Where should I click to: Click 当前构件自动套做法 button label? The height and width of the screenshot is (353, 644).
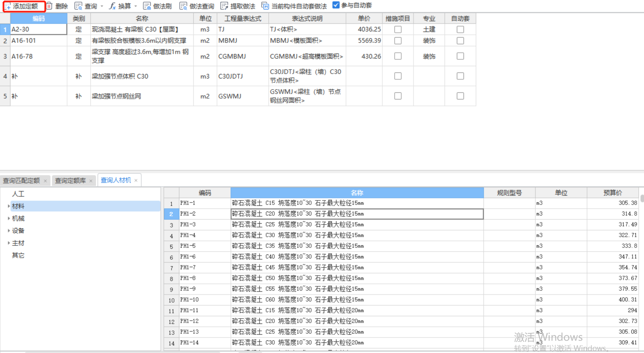[299, 6]
